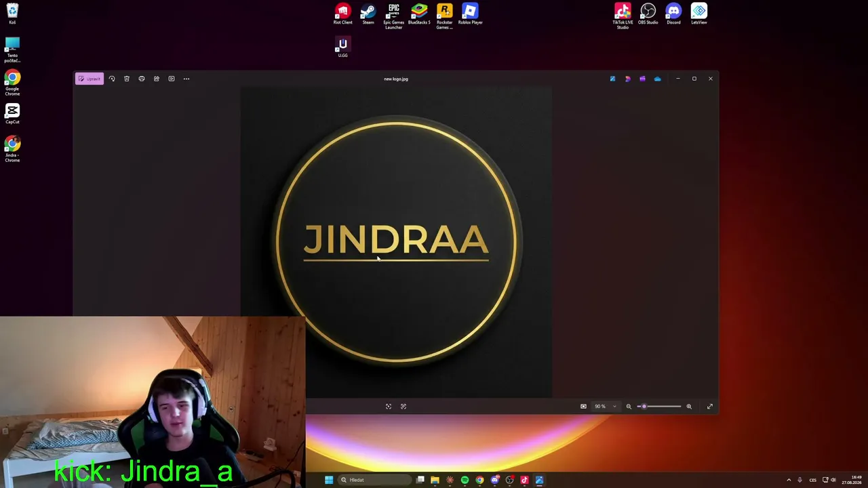Select the Rockstar Games desktop icon

click(445, 16)
